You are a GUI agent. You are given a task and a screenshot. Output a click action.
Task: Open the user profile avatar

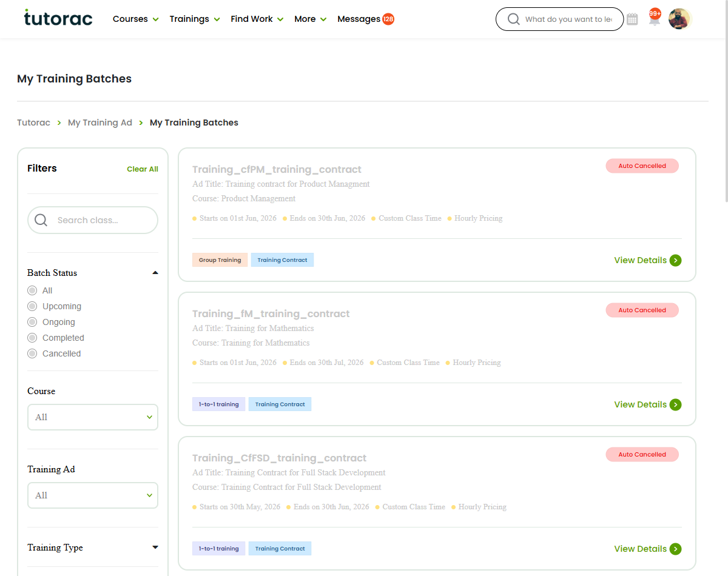pos(679,19)
